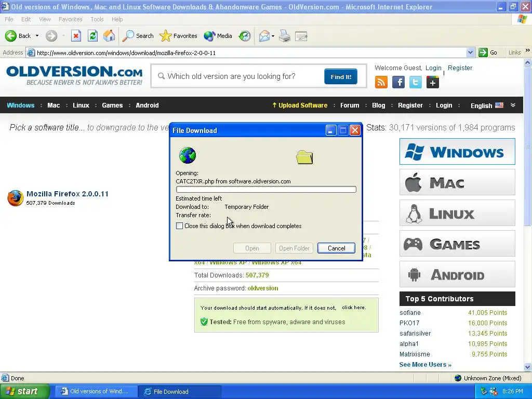Viewport: 532px width, 399px height.
Task: Click the OldVersion.com logo
Action: pyautogui.click(x=74, y=75)
